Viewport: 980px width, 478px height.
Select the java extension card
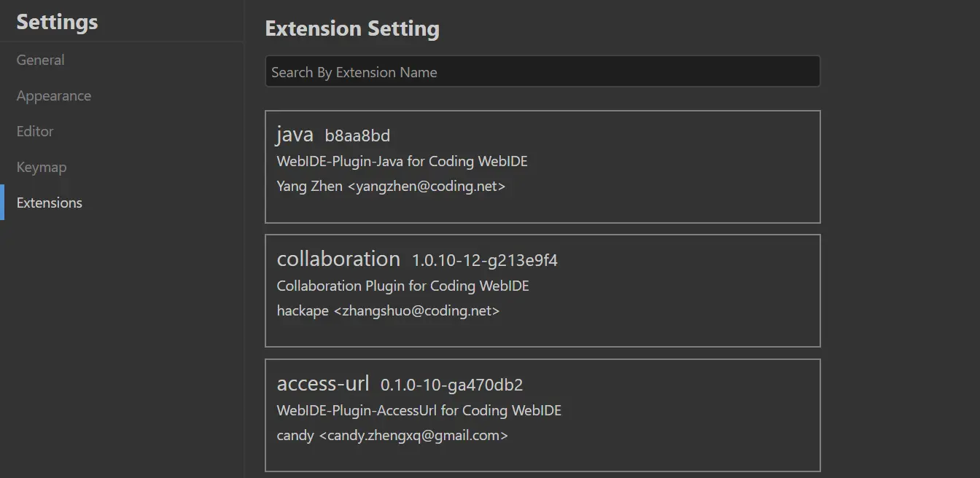[x=542, y=166]
